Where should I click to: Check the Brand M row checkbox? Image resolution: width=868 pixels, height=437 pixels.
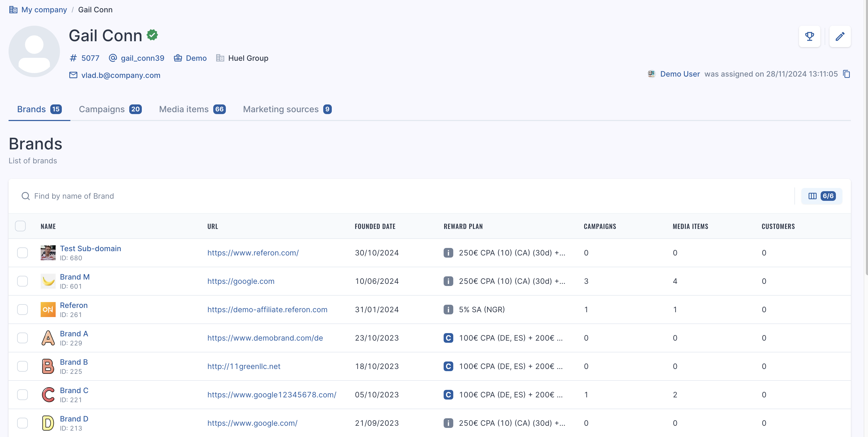[x=22, y=281]
